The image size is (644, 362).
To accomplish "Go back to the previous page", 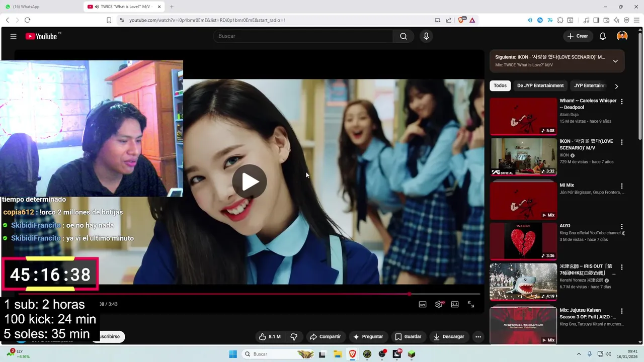I will coord(7,20).
